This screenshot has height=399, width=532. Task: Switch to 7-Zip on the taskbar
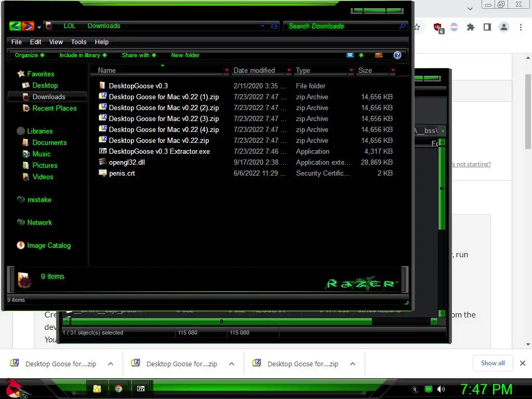141,389
